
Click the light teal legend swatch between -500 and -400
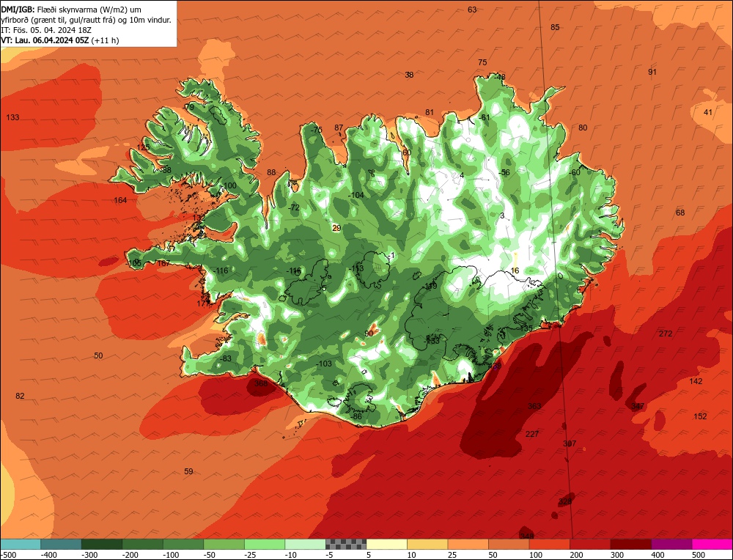coord(21,544)
